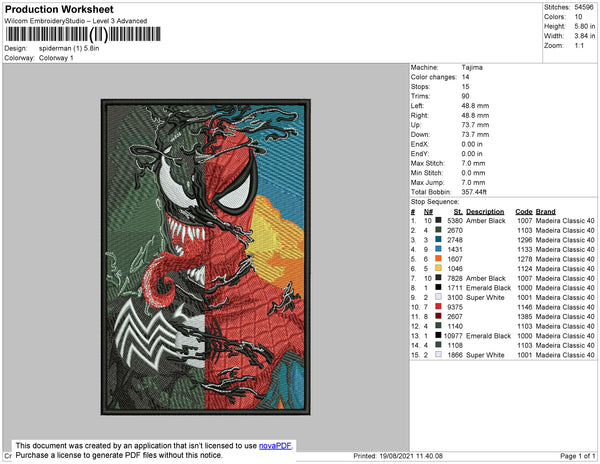The width and height of the screenshot is (600, 464).
Task: Click the barcode under the worksheet title
Action: tap(83, 34)
